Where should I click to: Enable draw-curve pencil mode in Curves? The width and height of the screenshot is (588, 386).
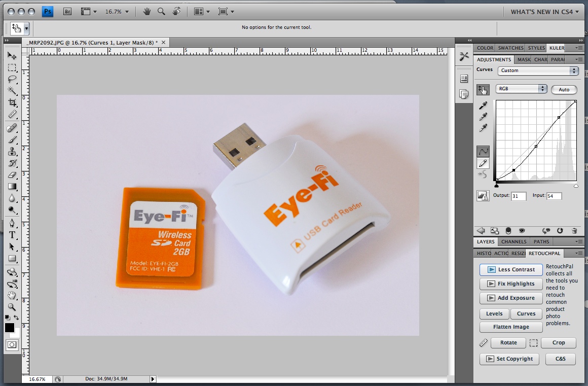[483, 163]
